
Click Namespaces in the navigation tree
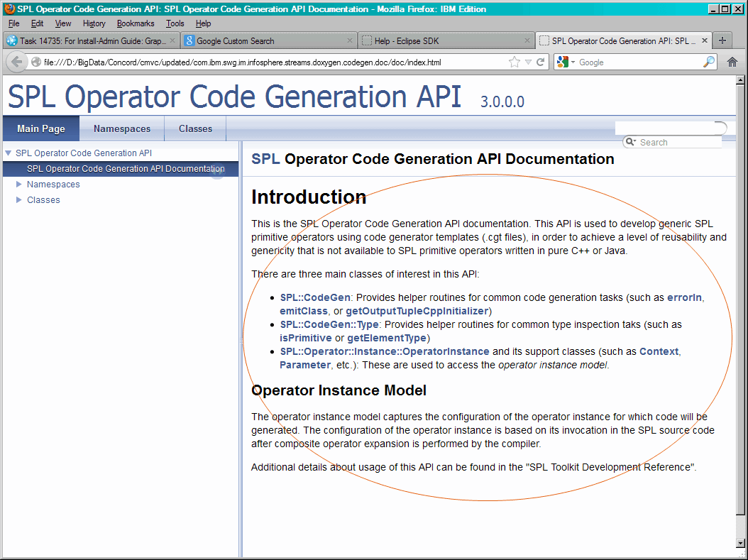[53, 184]
